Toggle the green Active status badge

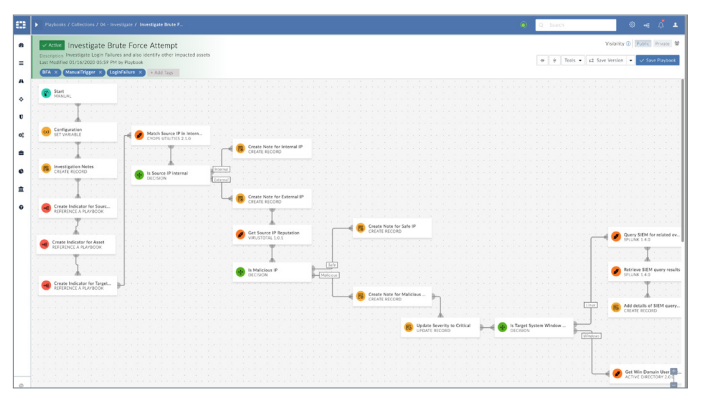click(x=51, y=45)
